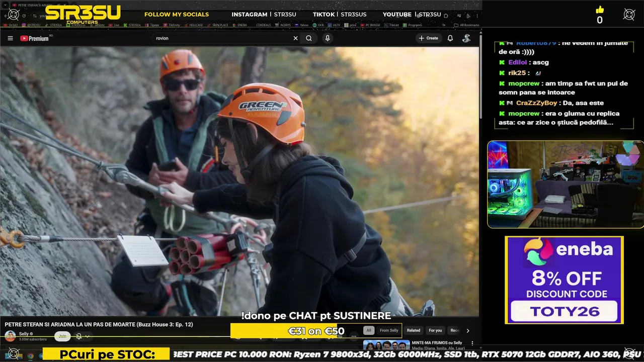Expand notification options chevron beside Join
This screenshot has height=362, width=644.
click(x=87, y=336)
